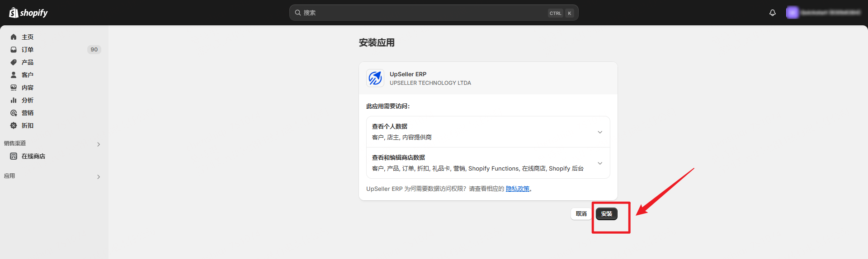Click the UpSeller ERP app logo

(375, 78)
